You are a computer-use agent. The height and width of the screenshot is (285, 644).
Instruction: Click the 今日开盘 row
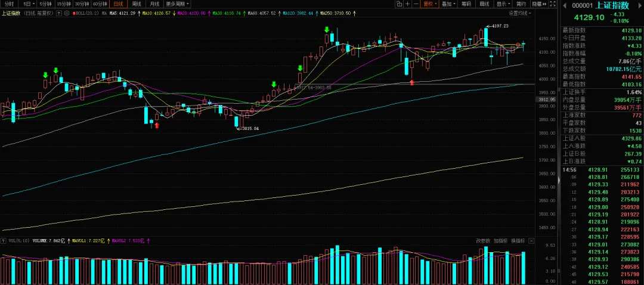coord(602,38)
